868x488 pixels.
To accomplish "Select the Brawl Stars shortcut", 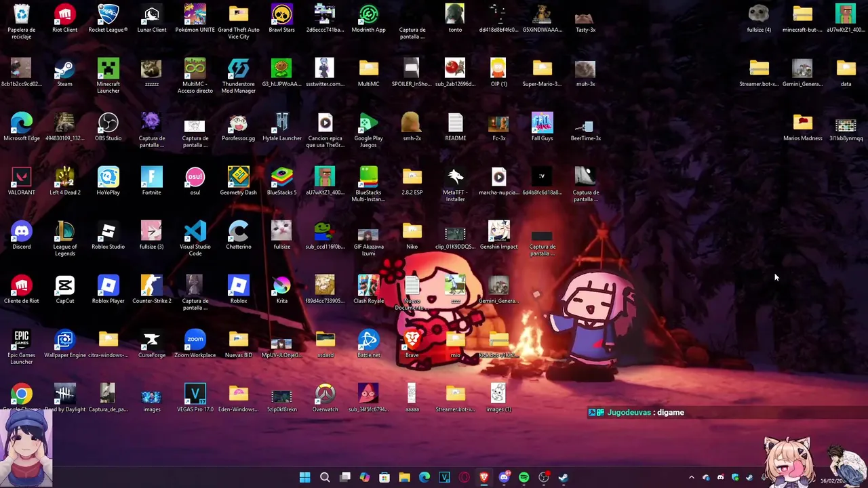I will click(x=282, y=18).
